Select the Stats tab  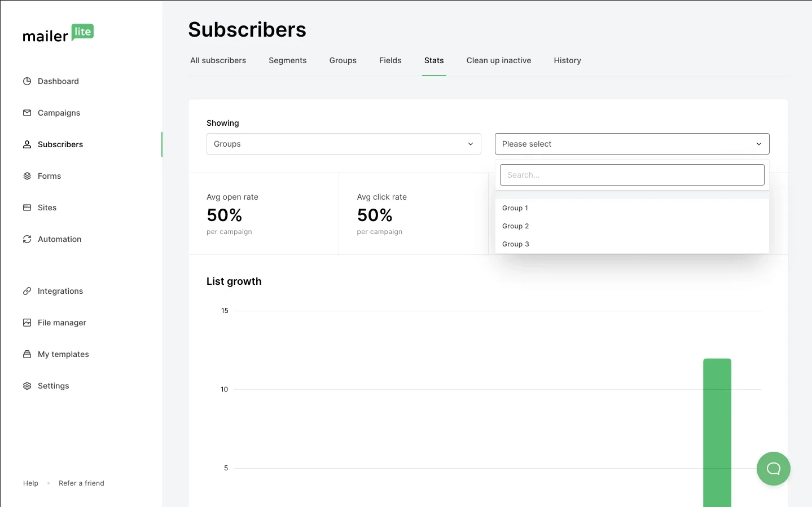click(x=434, y=60)
